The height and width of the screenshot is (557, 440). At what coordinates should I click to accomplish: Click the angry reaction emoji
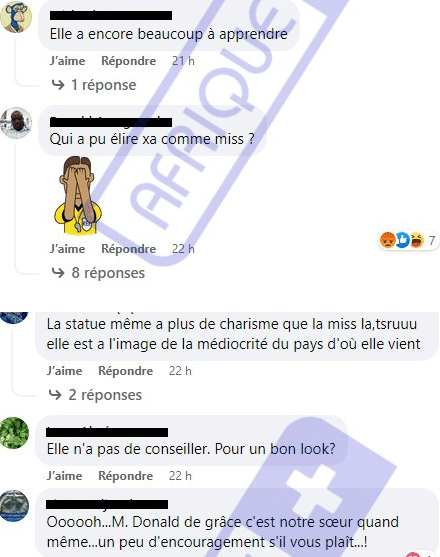(388, 240)
